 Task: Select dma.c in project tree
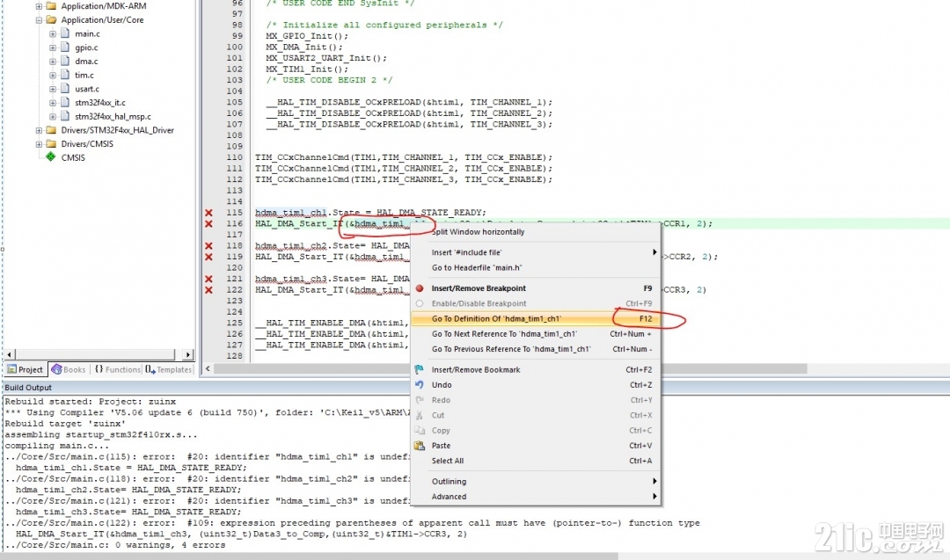(x=86, y=62)
